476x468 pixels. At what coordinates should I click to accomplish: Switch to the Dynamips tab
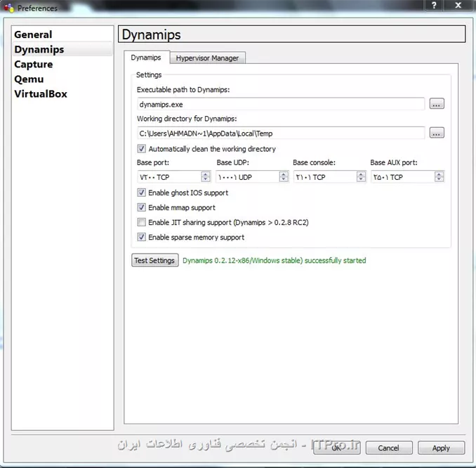[x=146, y=58]
